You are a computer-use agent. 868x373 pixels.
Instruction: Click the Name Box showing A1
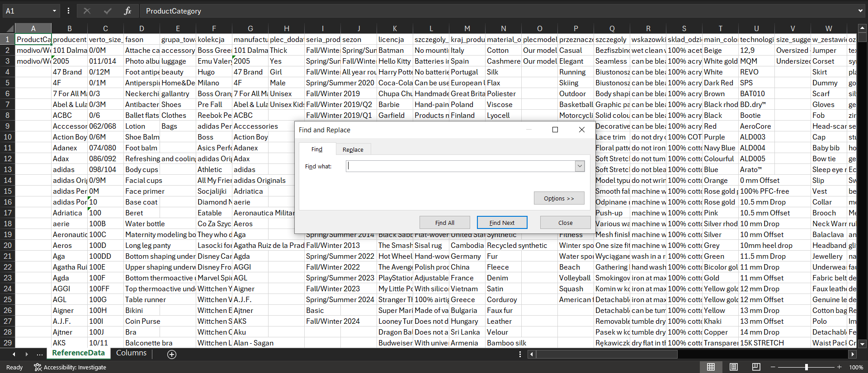26,11
